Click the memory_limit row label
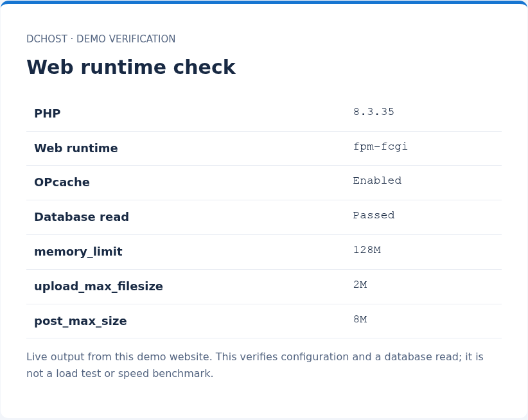 coord(78,252)
